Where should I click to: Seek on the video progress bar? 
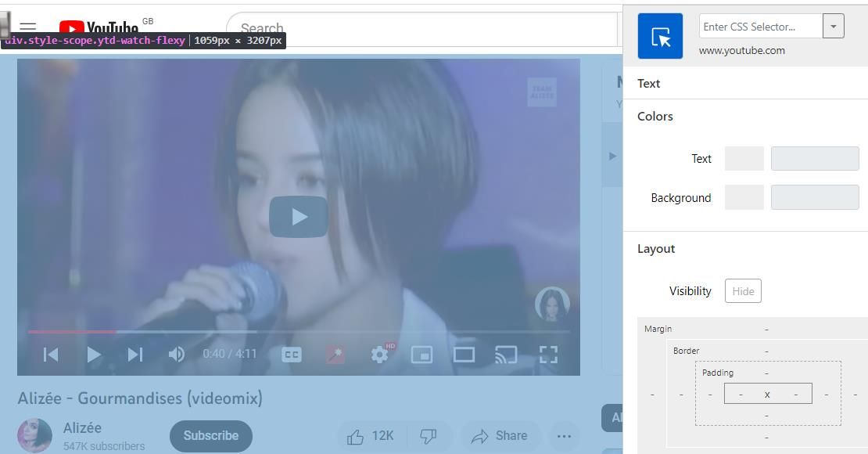[x=299, y=331]
